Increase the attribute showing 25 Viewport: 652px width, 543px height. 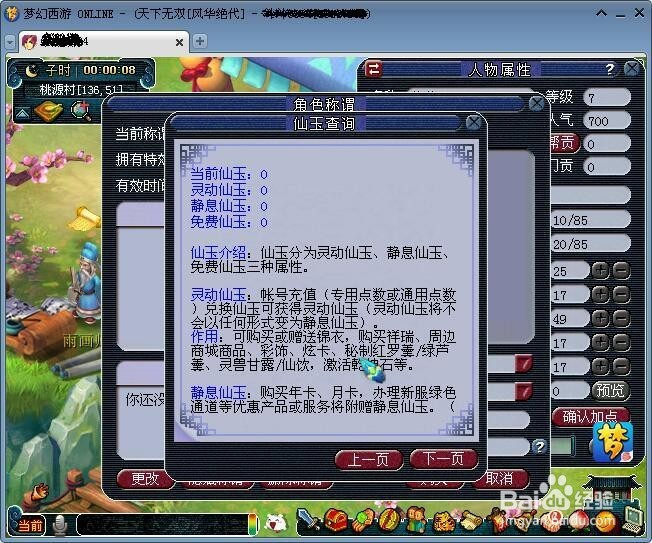pos(601,271)
